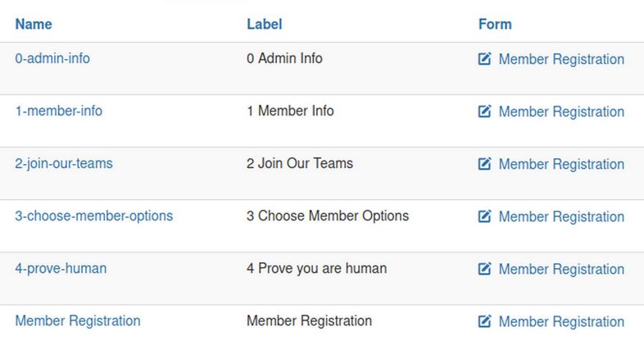Screen dimensions: 644x350
Task: Open the 3-choose-member-options group
Action: click(94, 216)
